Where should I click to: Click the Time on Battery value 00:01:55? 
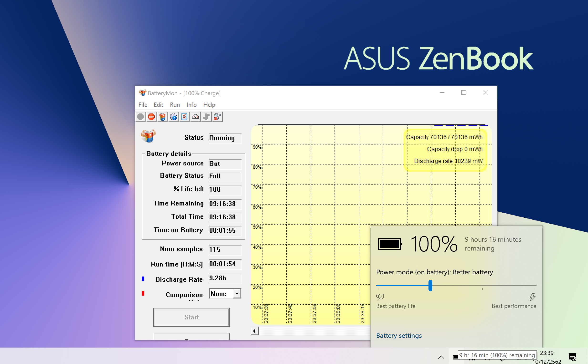(225, 231)
